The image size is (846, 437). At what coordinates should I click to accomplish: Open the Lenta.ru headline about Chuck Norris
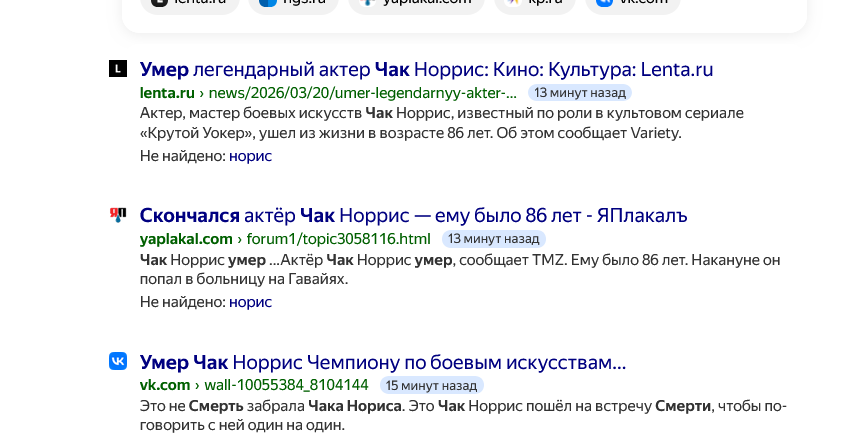pyautogui.click(x=426, y=70)
